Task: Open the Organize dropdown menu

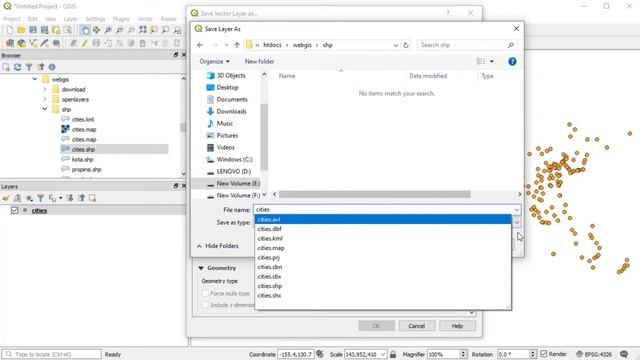Action: [x=214, y=61]
